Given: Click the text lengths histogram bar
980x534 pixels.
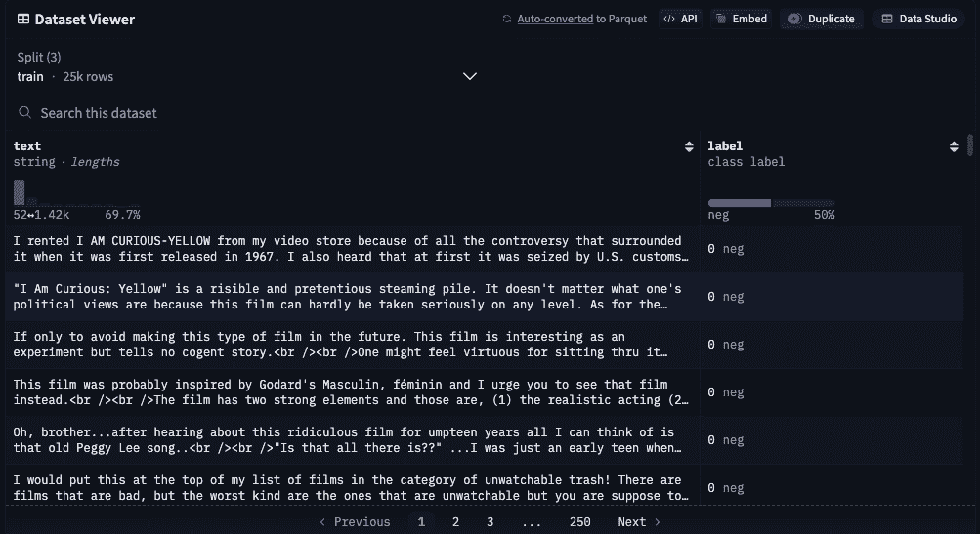Looking at the screenshot, I should click(20, 192).
